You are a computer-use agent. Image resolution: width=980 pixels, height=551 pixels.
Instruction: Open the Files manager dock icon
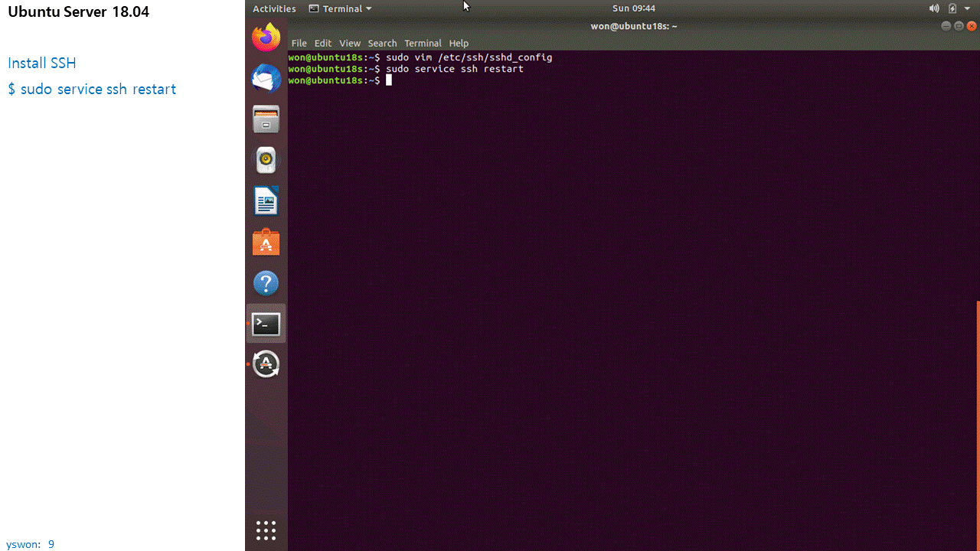[x=266, y=119]
